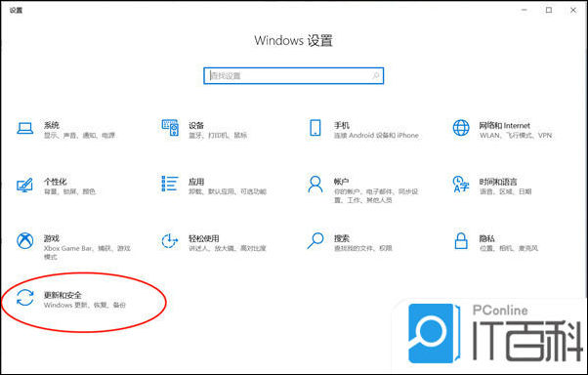Screen dimensions: 588x375
Task: Focus the 查找设置 search field
Action: click(294, 76)
